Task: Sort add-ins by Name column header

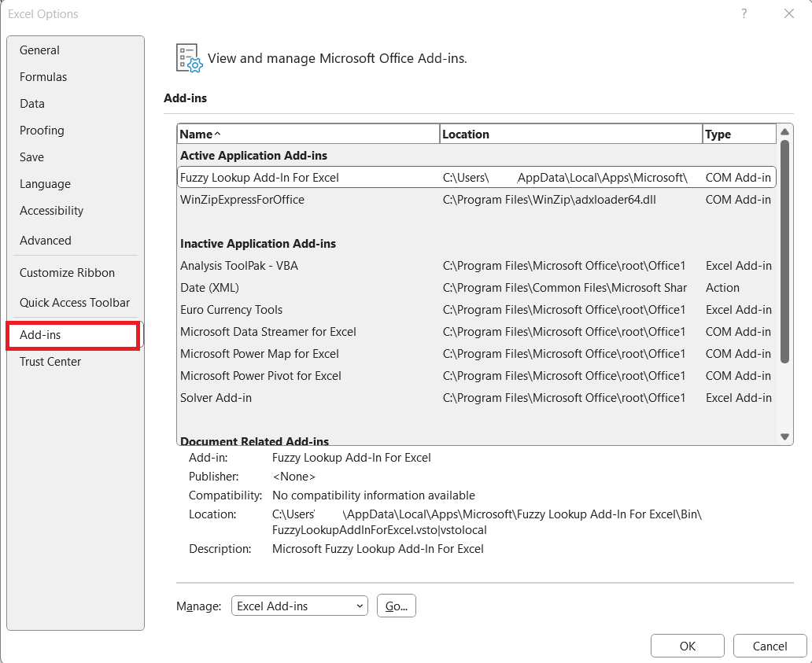Action: (308, 134)
